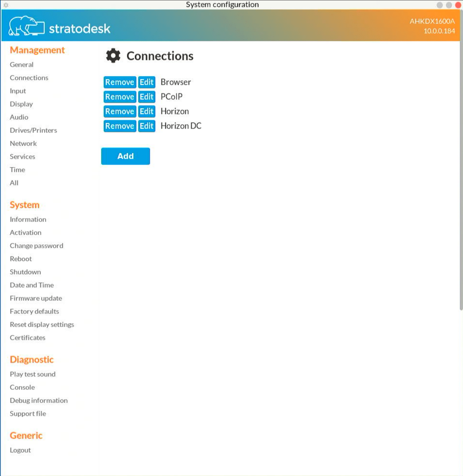This screenshot has width=463, height=476.
Task: Remove the PCoIP connection
Action: pos(120,97)
